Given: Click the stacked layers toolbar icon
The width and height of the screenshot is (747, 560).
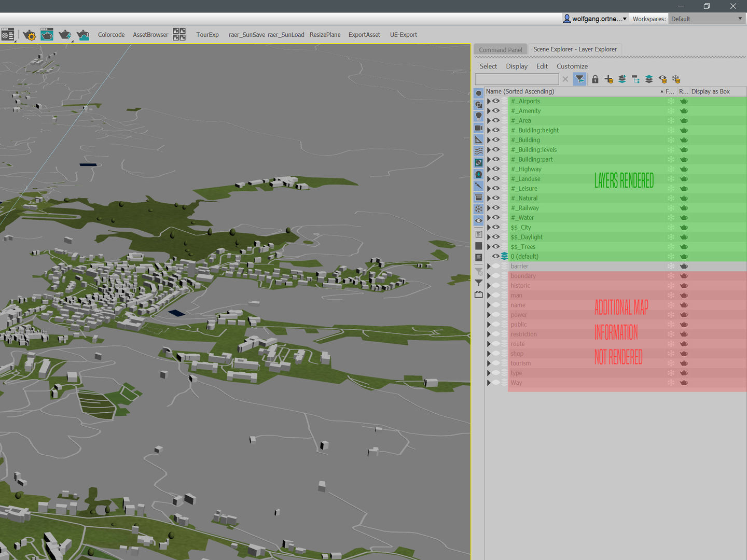Looking at the screenshot, I should tap(649, 79).
